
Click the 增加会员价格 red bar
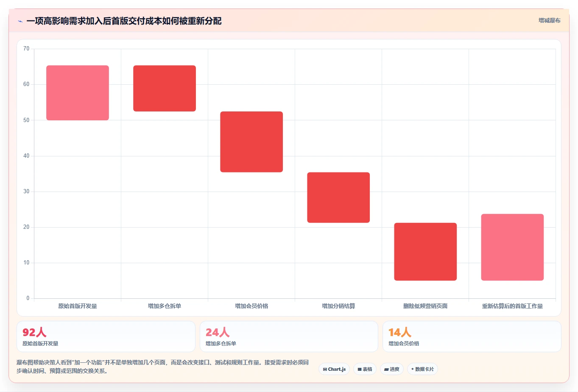point(251,142)
